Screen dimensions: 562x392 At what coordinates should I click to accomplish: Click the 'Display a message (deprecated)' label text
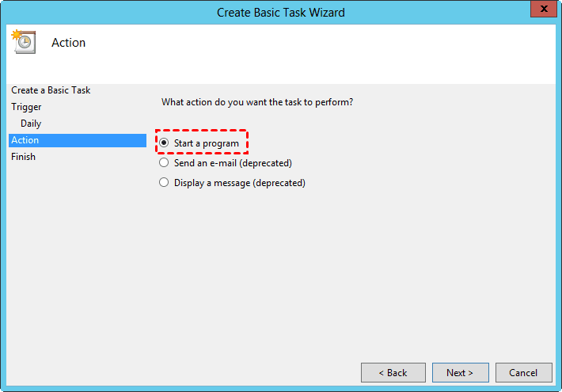(239, 183)
